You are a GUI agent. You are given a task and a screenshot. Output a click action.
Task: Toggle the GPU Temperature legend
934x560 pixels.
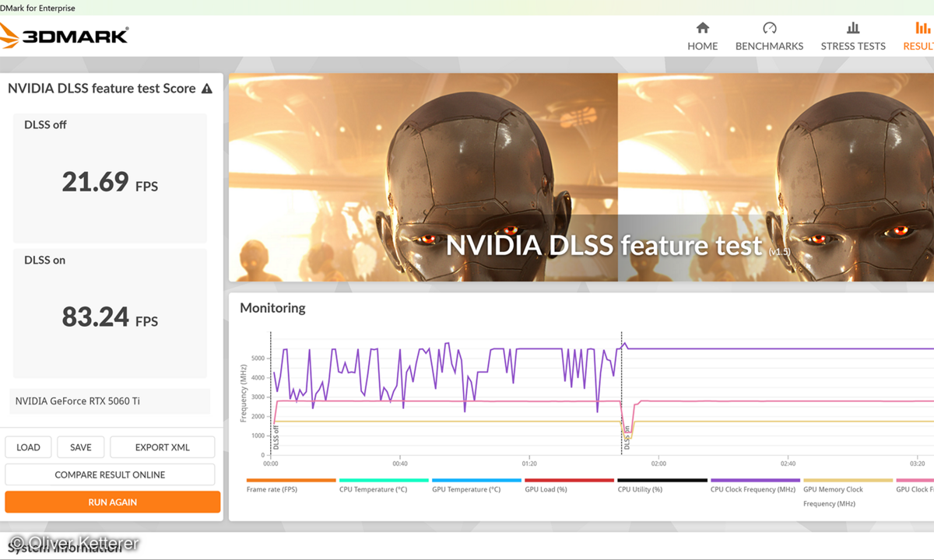pyautogui.click(x=476, y=485)
